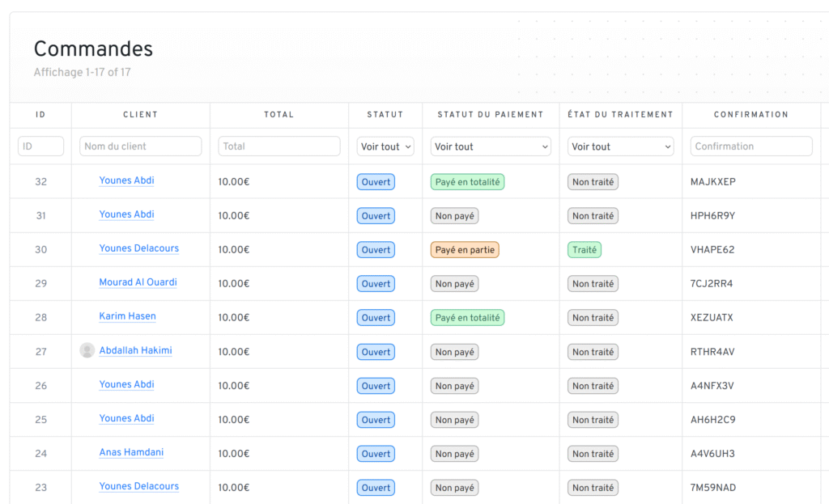Click Abdallah Hakimi's avatar icon

click(x=87, y=350)
